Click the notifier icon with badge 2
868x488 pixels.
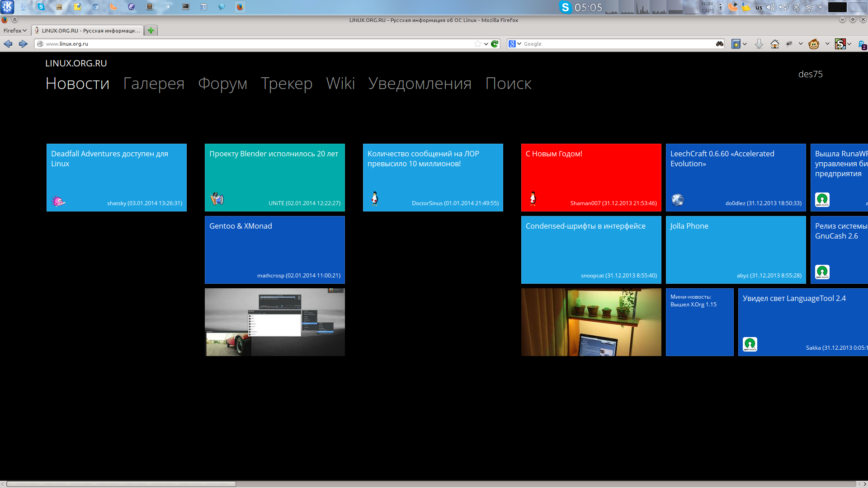coord(863,44)
